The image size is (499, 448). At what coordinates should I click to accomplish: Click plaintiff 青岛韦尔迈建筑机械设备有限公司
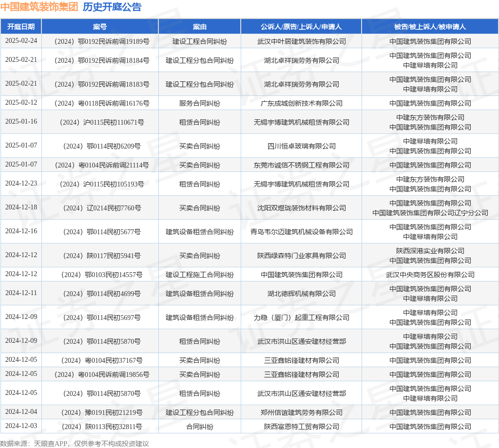pyautogui.click(x=301, y=232)
